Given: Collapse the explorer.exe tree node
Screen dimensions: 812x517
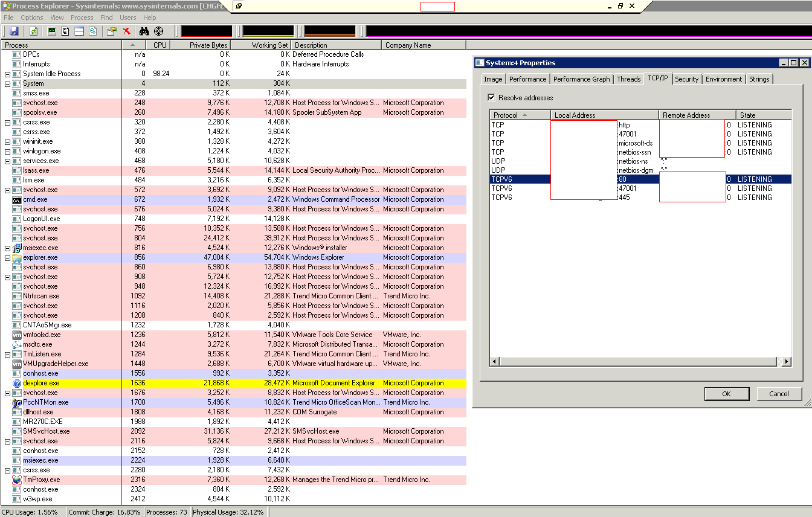Looking at the screenshot, I should 7,258.
